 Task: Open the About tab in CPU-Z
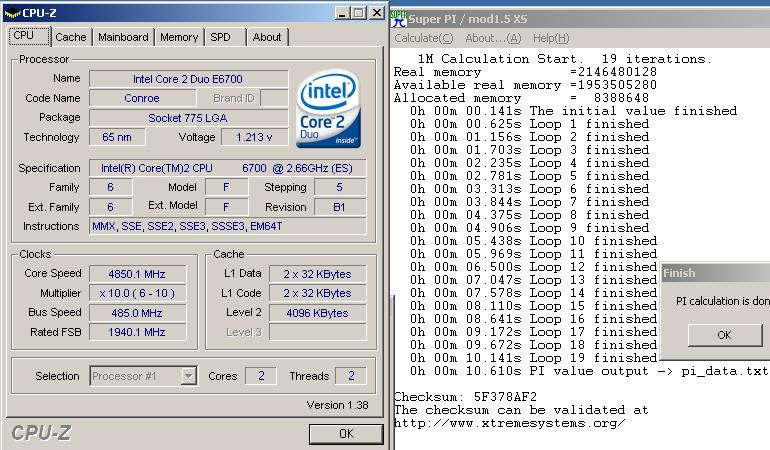tap(267, 37)
